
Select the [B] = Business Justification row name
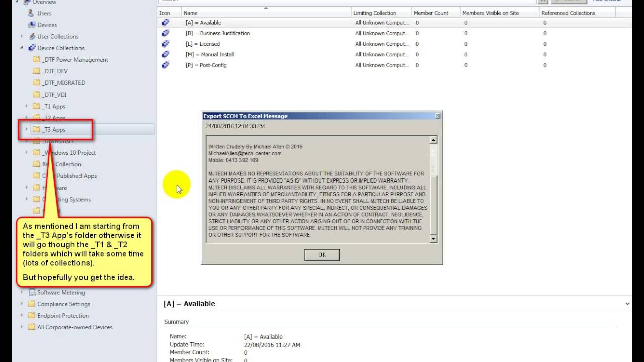(217, 33)
